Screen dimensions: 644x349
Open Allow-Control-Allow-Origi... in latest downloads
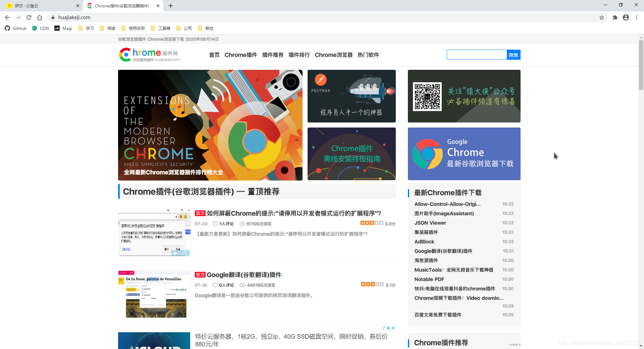coord(447,204)
